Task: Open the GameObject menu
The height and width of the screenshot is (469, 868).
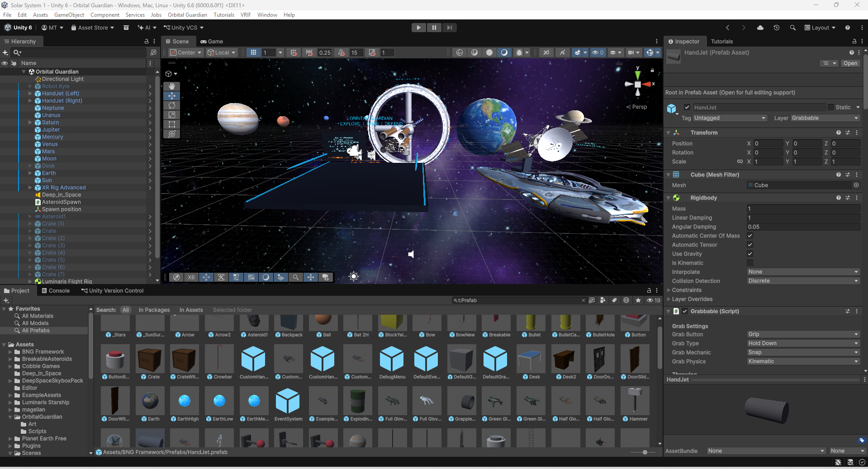Action: pyautogui.click(x=69, y=15)
